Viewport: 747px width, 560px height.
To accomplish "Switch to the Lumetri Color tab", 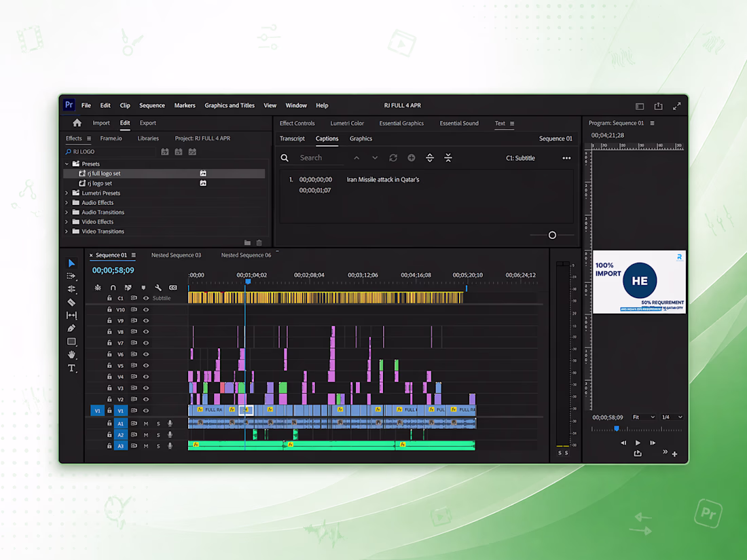I will tap(347, 124).
